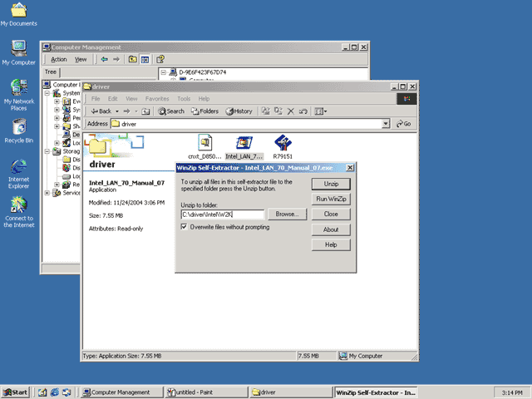Open My Computer desktop icon
The width and height of the screenshot is (532, 399).
tap(18, 53)
